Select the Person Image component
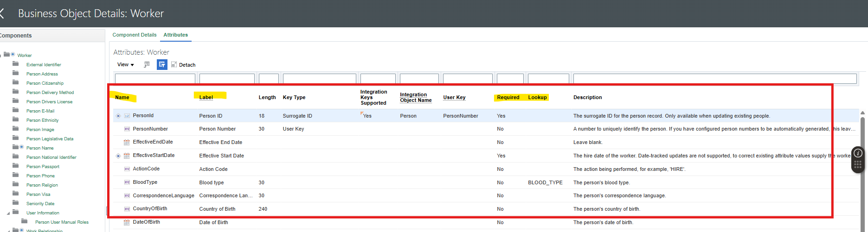The width and height of the screenshot is (868, 232). [40, 130]
